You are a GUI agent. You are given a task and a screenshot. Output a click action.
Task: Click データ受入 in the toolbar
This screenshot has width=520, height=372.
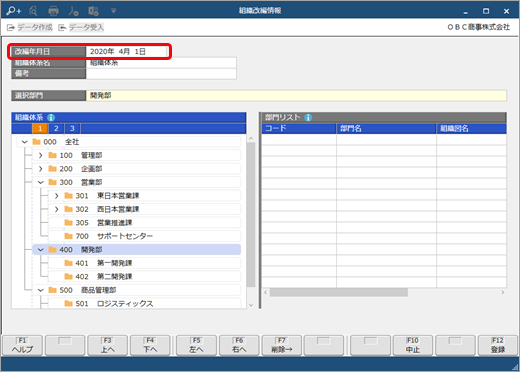coord(81,27)
